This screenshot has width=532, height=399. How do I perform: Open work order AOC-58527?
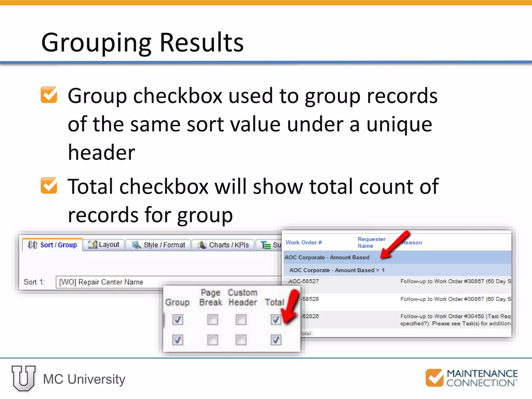pos(303,281)
